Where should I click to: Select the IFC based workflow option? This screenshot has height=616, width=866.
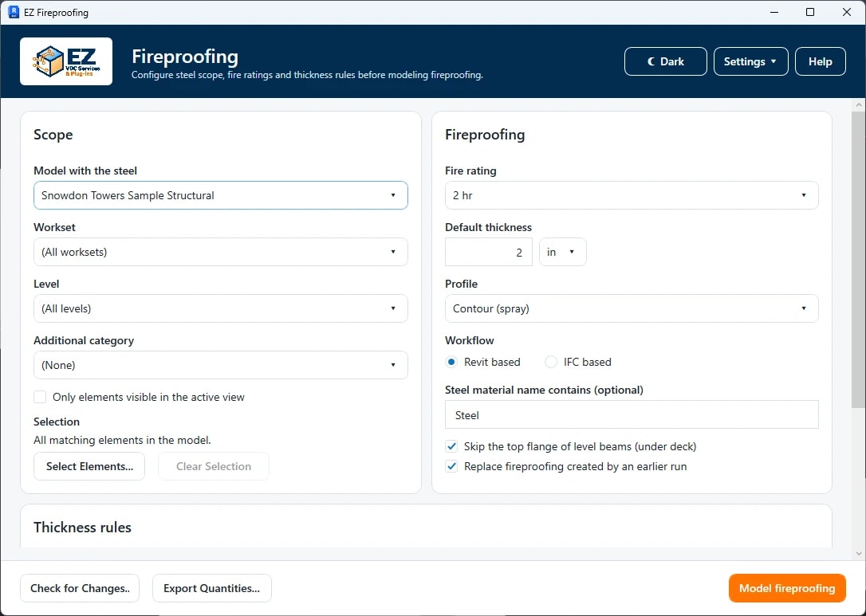[x=551, y=362]
